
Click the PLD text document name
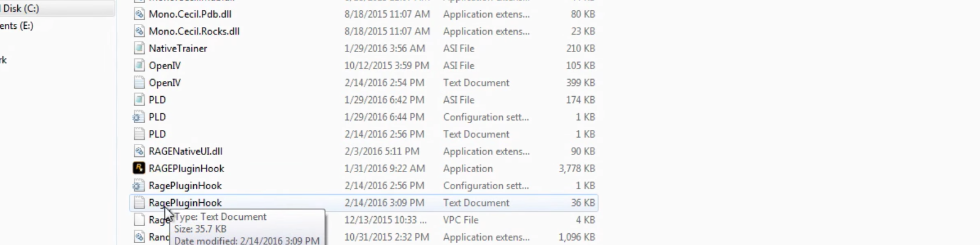157,134
